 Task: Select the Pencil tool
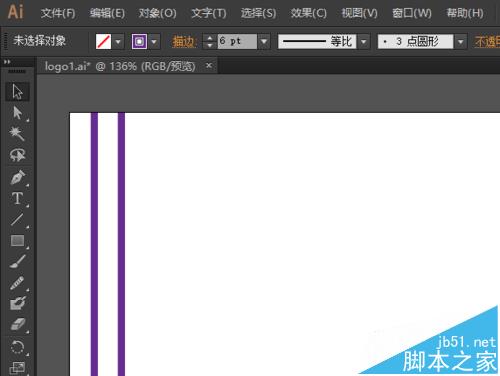(17, 283)
